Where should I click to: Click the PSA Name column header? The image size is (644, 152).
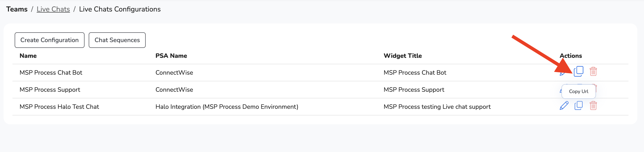tap(171, 56)
